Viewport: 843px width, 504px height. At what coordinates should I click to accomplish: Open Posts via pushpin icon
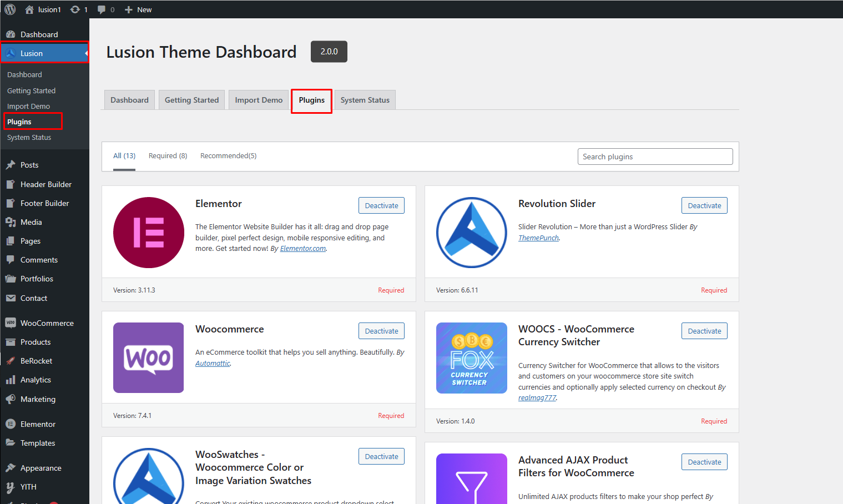pyautogui.click(x=11, y=165)
